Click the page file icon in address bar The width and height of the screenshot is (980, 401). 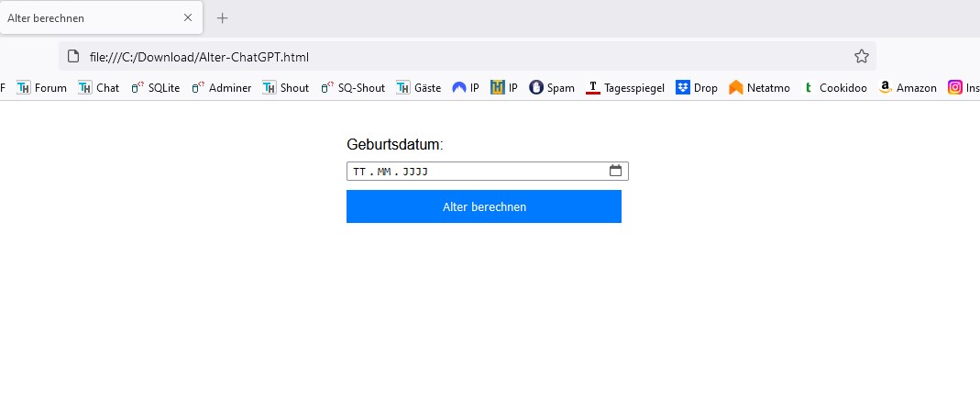pos(74,57)
